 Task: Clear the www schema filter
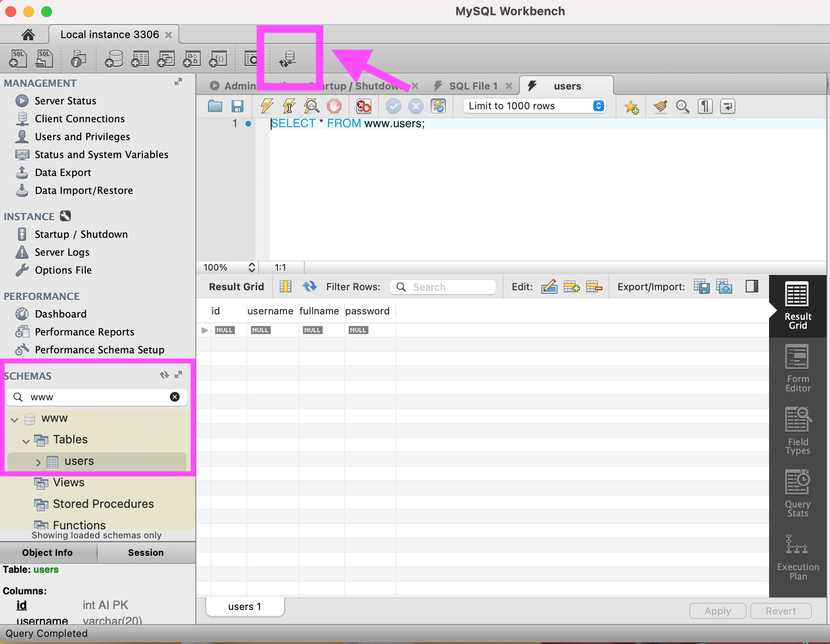click(175, 397)
